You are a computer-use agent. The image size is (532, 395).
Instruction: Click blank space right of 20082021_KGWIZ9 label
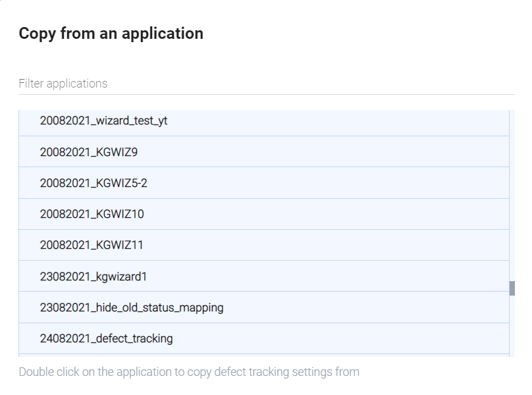(x=329, y=152)
